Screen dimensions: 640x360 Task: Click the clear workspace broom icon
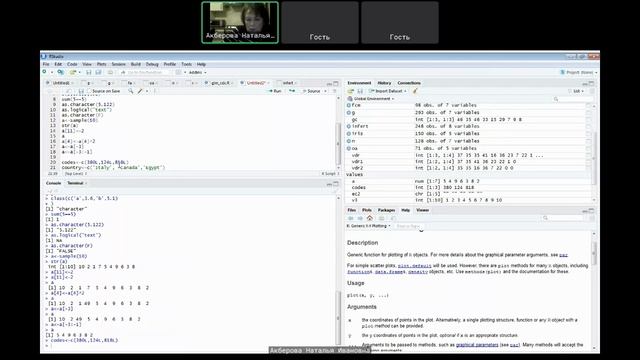(415, 91)
